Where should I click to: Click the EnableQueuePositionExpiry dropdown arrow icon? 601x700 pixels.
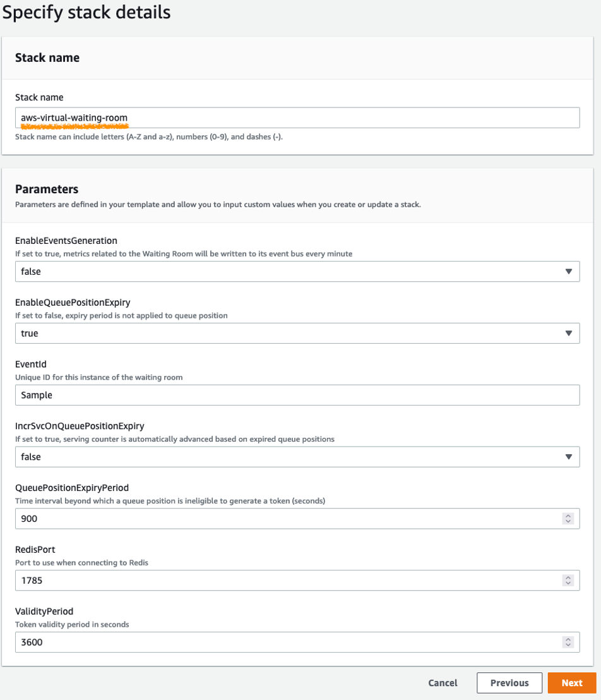point(568,333)
